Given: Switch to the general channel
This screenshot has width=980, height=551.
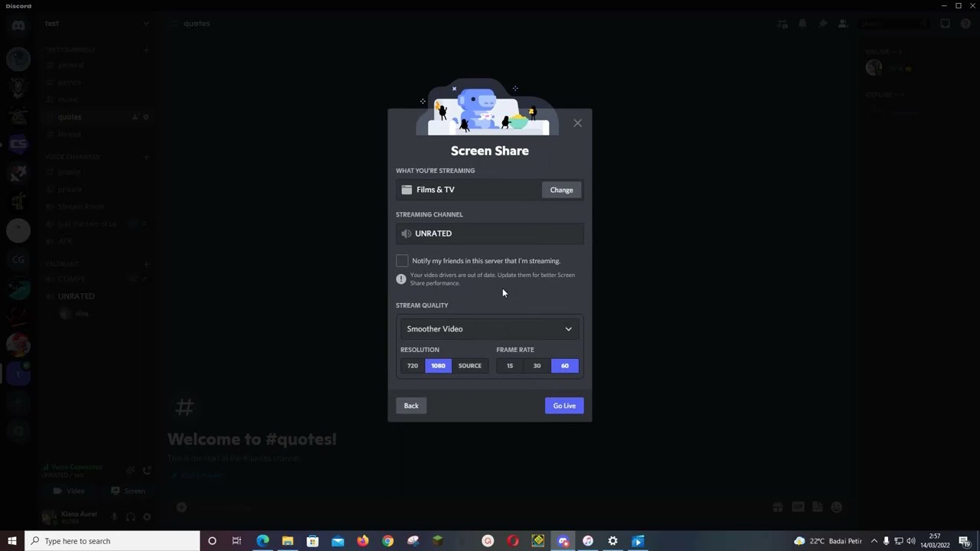Looking at the screenshot, I should pos(70,64).
